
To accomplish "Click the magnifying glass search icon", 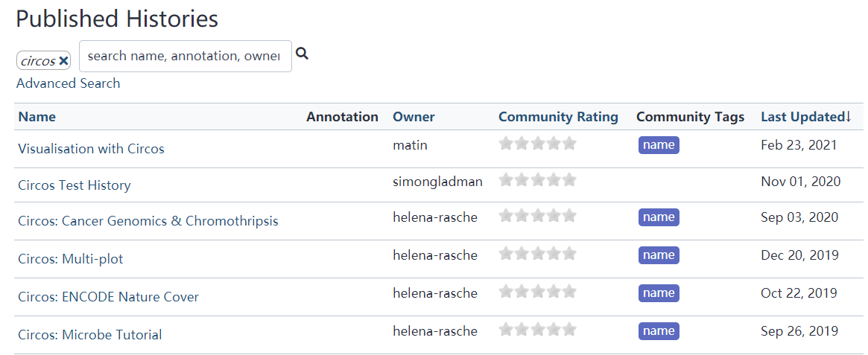I will click(302, 54).
